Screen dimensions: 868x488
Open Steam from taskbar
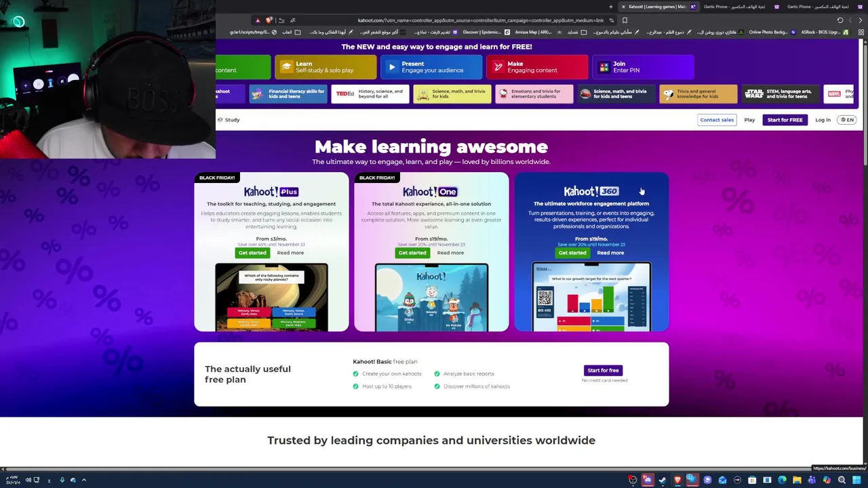click(x=663, y=480)
